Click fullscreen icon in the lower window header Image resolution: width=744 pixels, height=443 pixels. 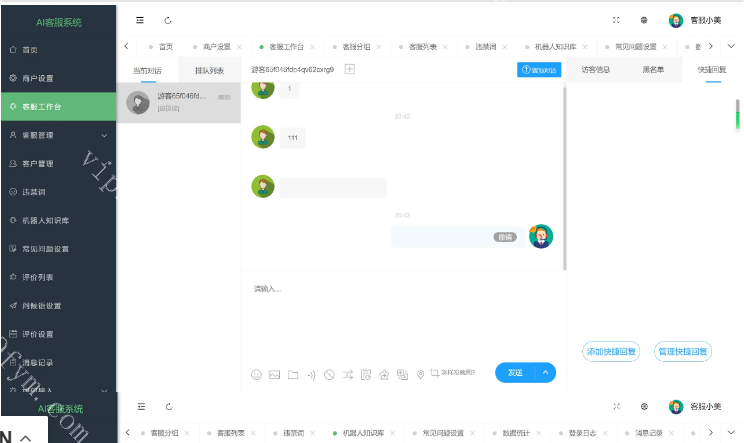tap(616, 406)
